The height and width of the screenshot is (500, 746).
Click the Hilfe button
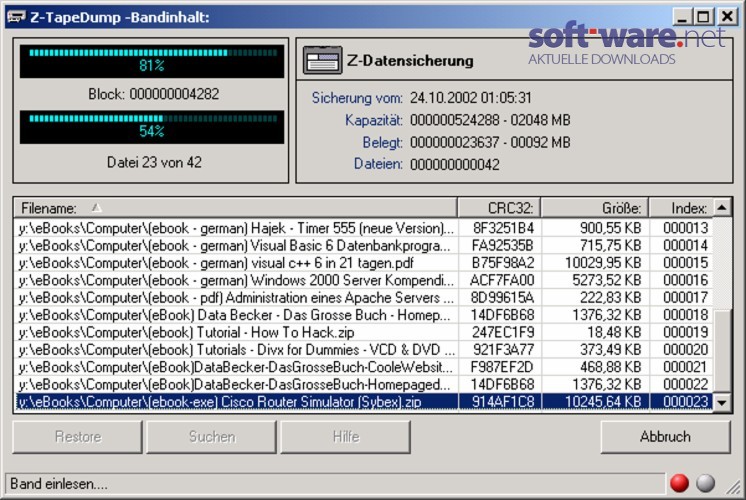pos(346,436)
